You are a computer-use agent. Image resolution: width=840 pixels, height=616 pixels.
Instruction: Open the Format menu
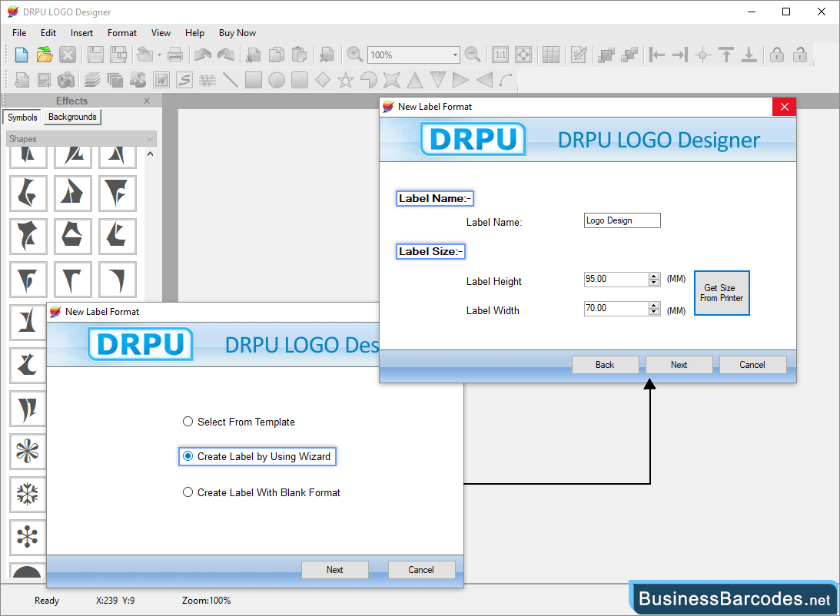click(122, 33)
